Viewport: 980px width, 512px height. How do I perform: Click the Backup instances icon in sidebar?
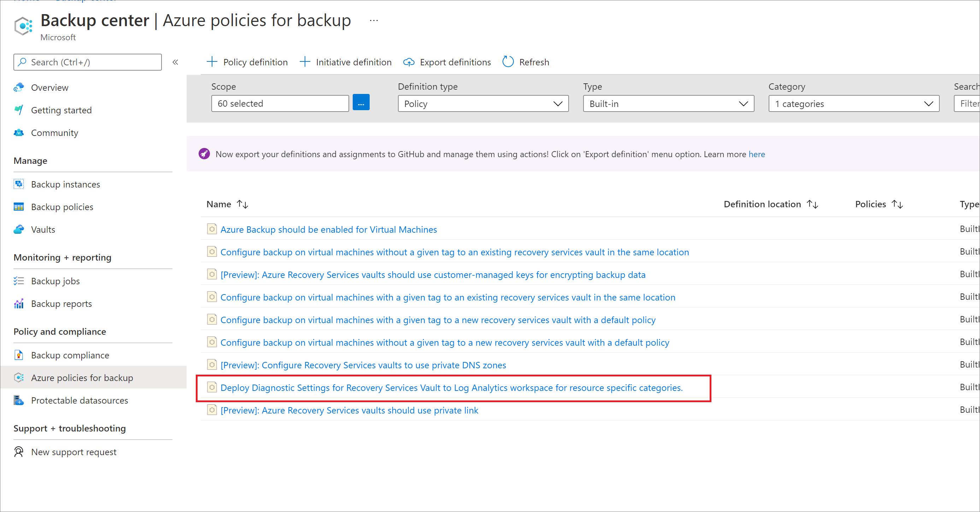point(19,184)
